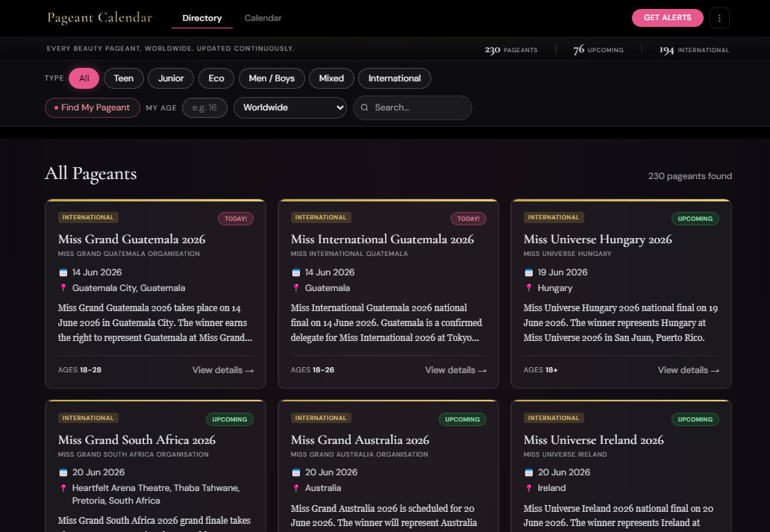Viewport: 770px width, 532px height.
Task: Open Miss Grand Australia 2026 title
Action: 360,440
